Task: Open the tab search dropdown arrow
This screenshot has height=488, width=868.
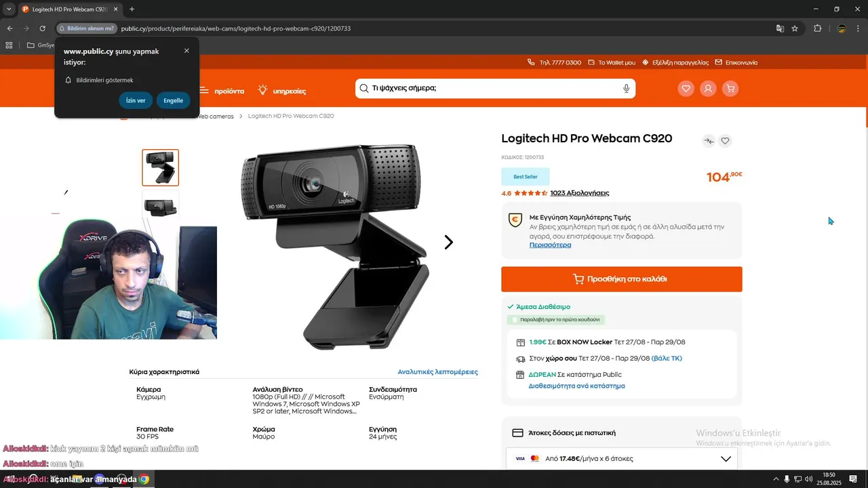Action: [9, 9]
